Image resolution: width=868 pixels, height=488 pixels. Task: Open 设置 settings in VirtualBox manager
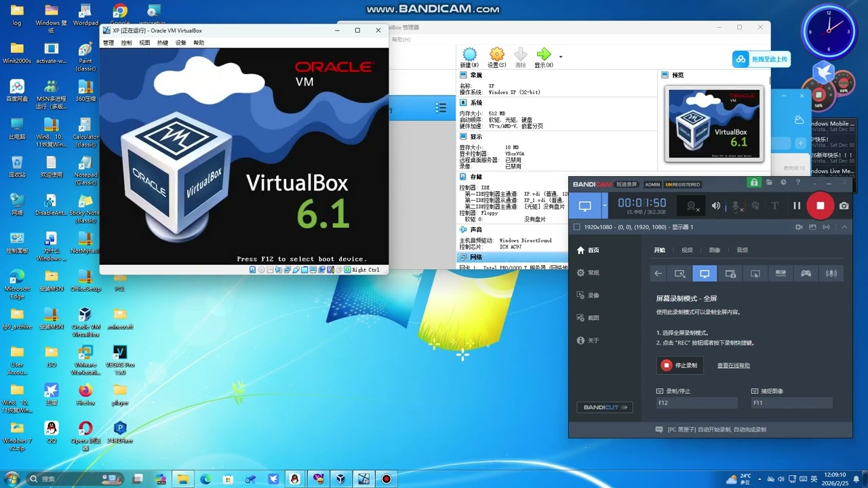(x=497, y=58)
